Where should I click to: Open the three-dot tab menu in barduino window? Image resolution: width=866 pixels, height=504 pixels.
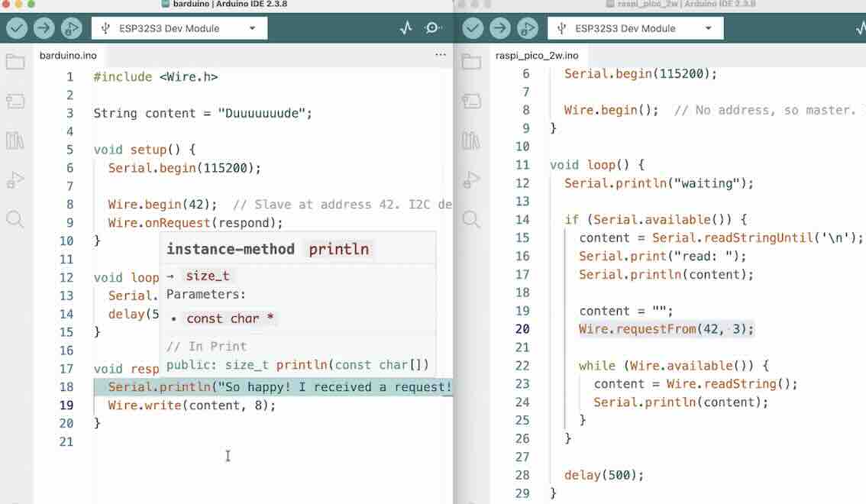[440, 55]
